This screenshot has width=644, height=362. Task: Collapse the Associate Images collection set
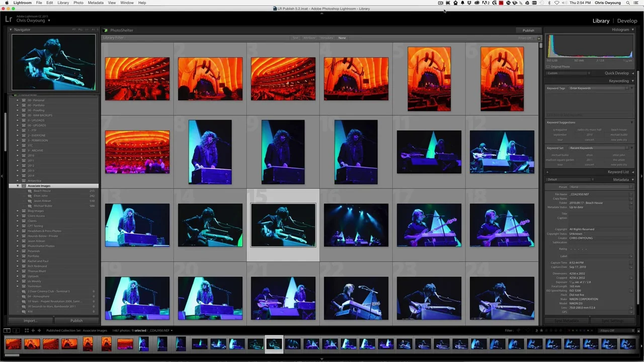coord(18,186)
